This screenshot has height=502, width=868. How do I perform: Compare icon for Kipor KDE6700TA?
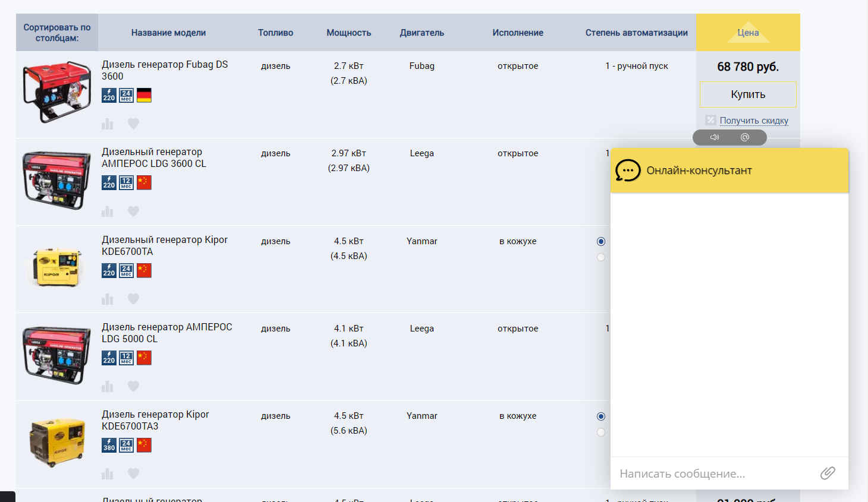click(107, 299)
